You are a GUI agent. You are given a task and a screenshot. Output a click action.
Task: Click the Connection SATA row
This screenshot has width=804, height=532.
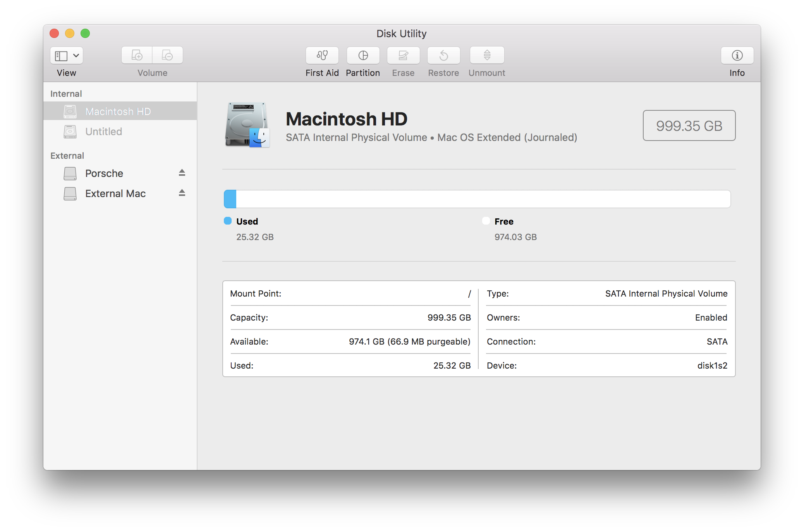[607, 342]
